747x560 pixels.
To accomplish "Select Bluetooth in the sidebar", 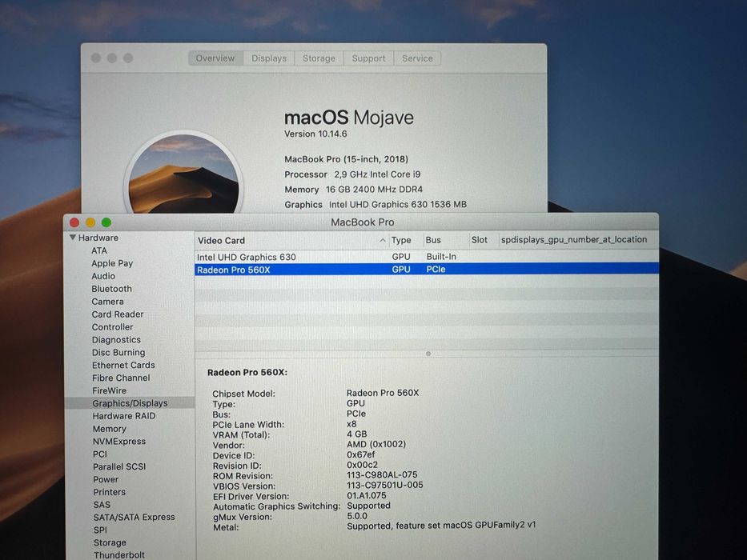I will (111, 289).
